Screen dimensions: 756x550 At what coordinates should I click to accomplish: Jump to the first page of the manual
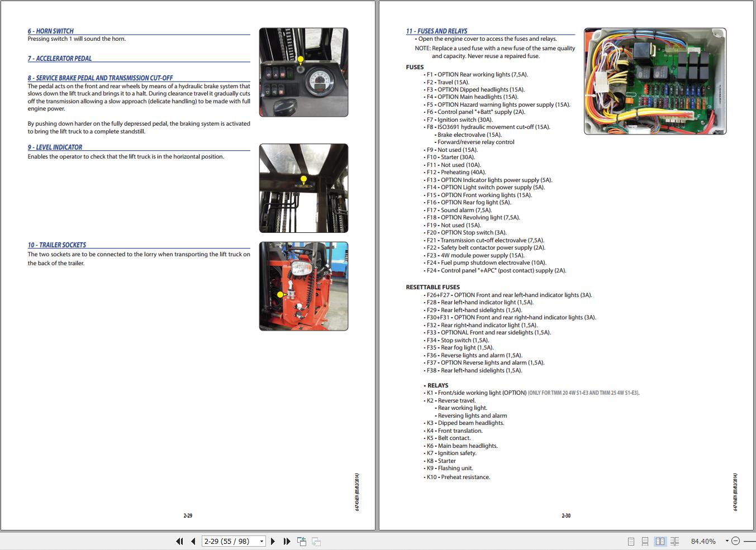(x=179, y=541)
